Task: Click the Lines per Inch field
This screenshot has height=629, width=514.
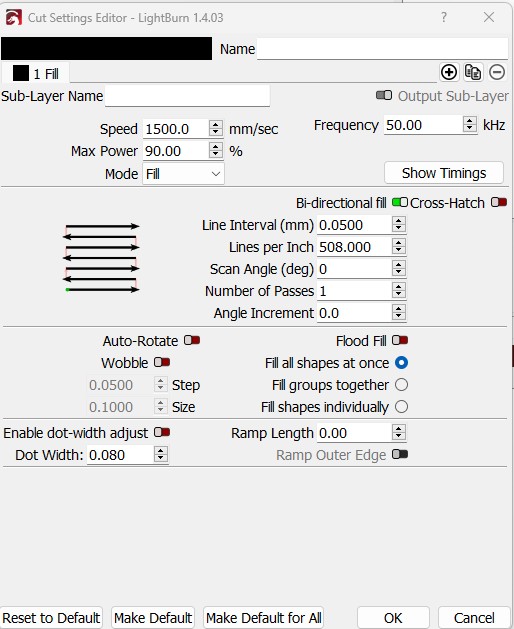Action: (x=354, y=247)
